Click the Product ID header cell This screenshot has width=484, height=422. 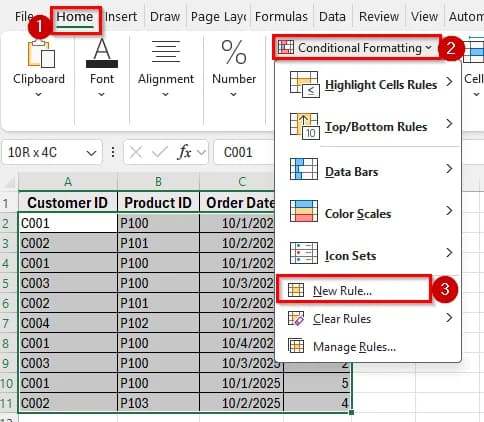158,203
